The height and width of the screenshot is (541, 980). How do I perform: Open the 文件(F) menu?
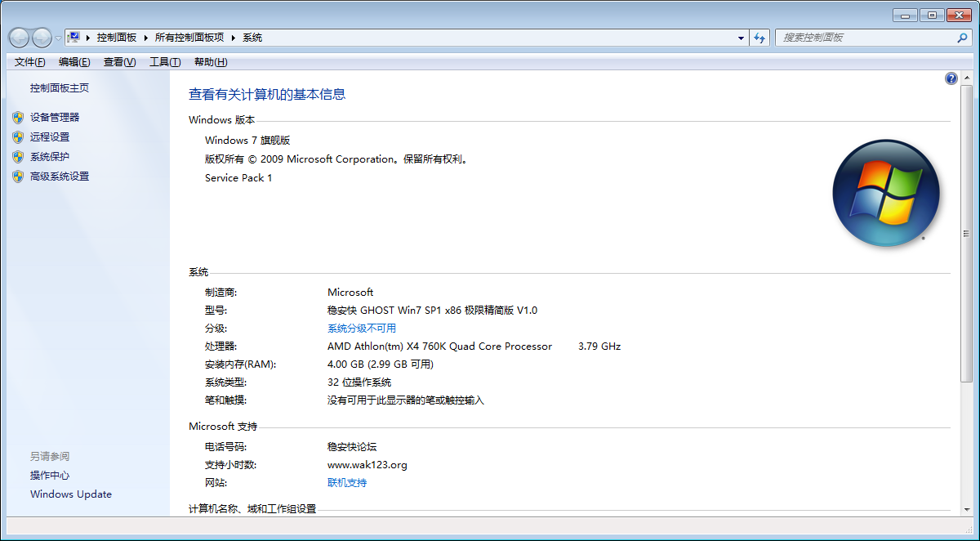click(29, 62)
